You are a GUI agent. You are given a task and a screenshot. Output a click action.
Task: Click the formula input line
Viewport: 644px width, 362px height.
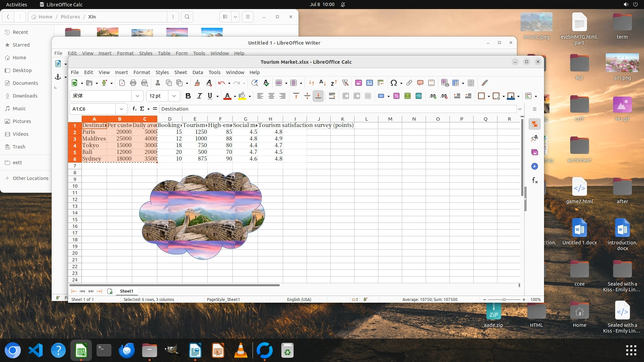[x=335, y=109]
